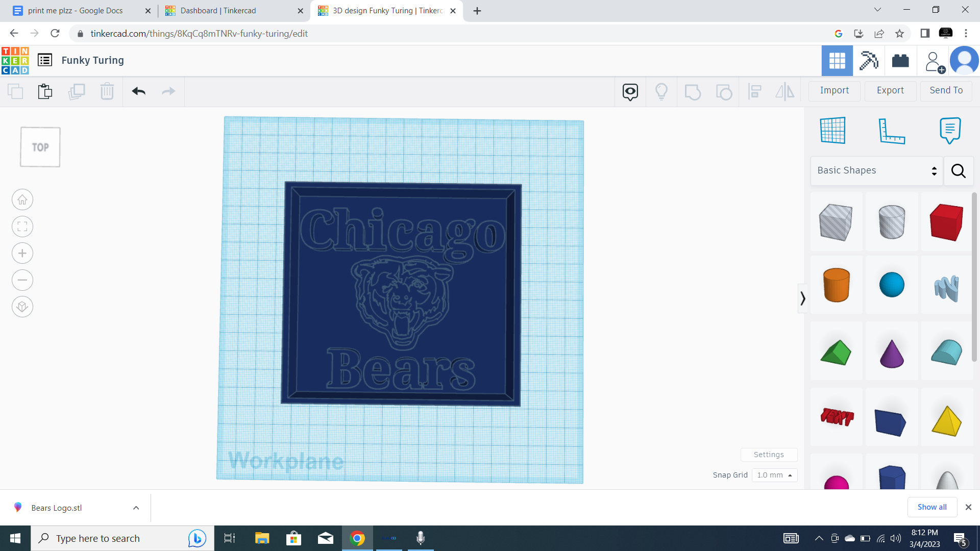Pick the striped Cylinder hole shape
This screenshot has height=551, width=980.
point(892,222)
